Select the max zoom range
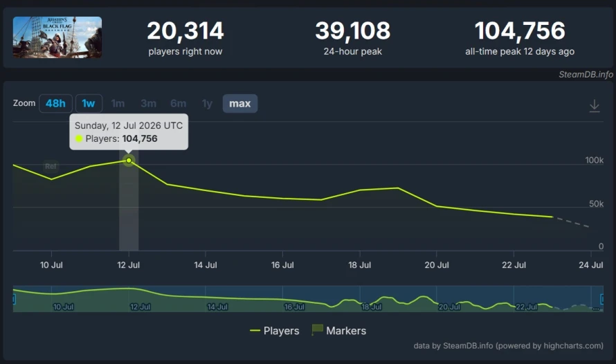616x364 pixels. pos(240,104)
